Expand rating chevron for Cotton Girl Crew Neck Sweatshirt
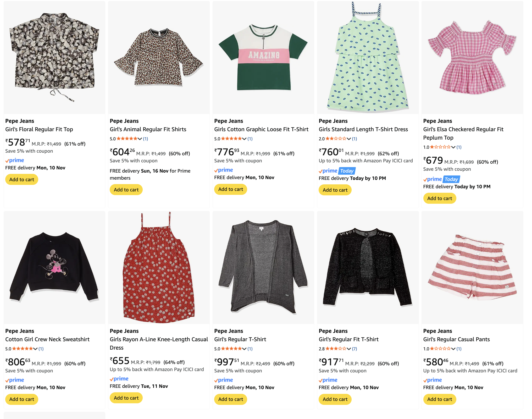The image size is (532, 419). point(35,349)
